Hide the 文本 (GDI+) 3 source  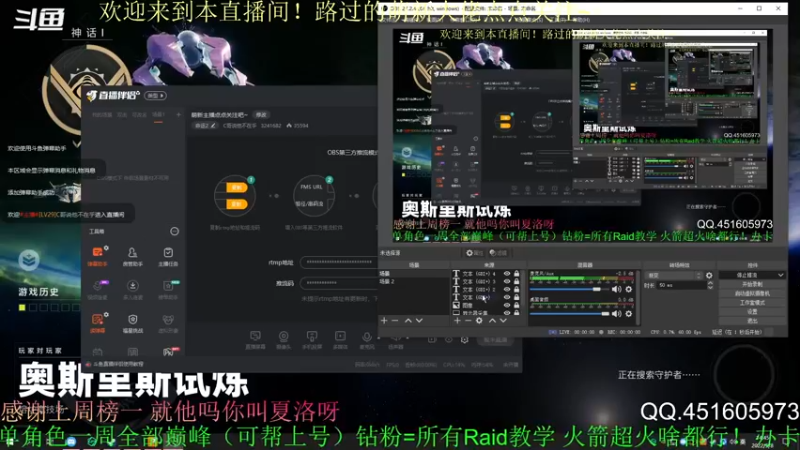507,282
